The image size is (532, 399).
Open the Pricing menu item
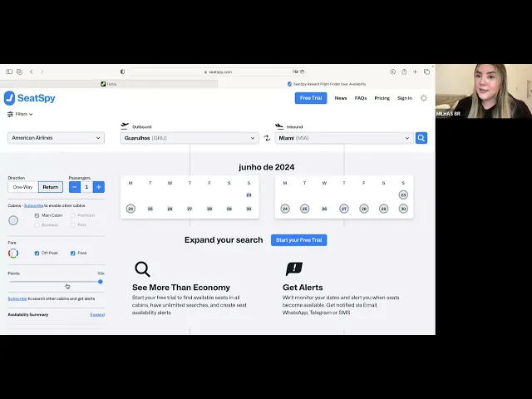pyautogui.click(x=382, y=98)
